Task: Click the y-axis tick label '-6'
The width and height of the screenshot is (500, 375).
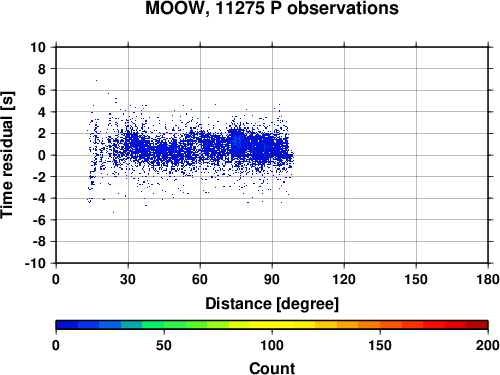Action: [x=39, y=220]
